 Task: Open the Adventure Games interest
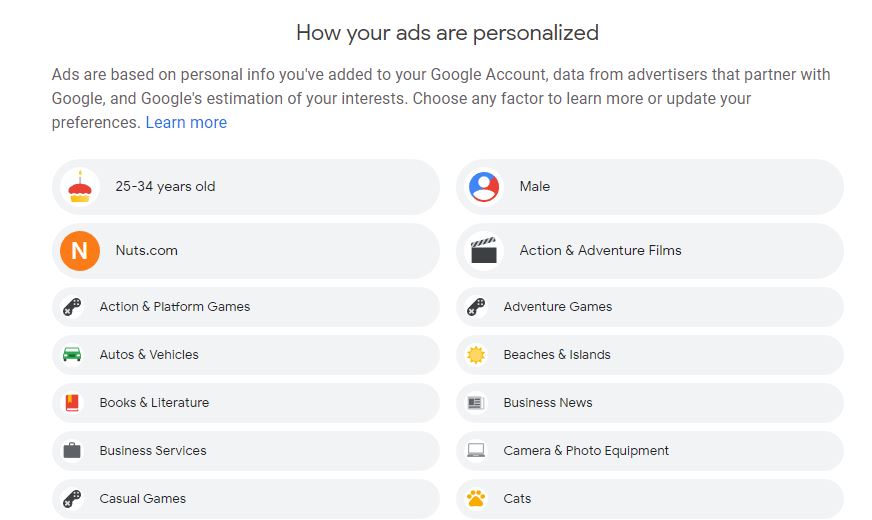pyautogui.click(x=558, y=307)
